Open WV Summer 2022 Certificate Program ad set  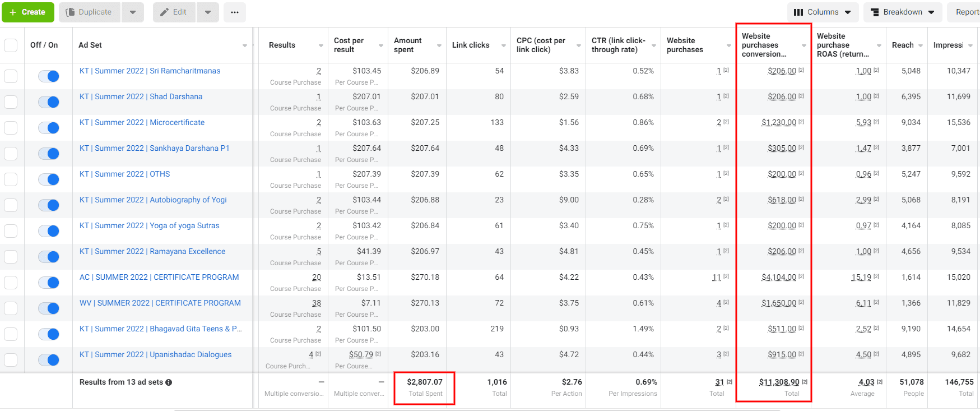coord(160,303)
